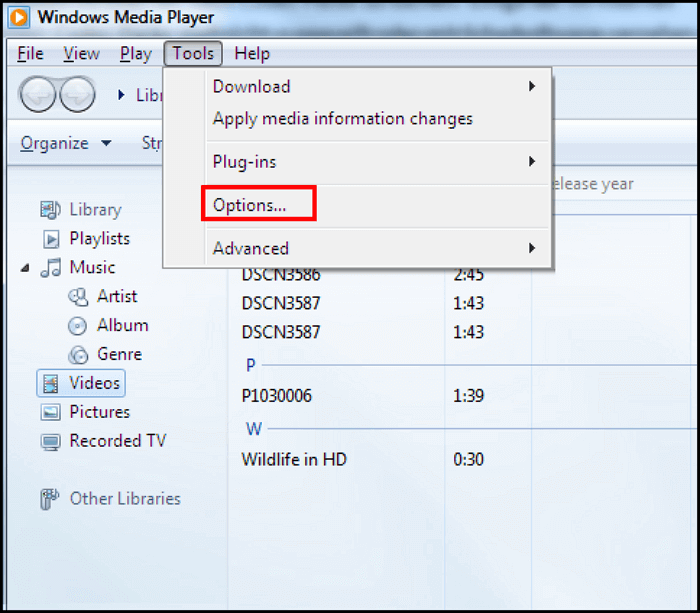This screenshot has width=700, height=613.
Task: Click the Pictures icon in the sidebar
Action: pyautogui.click(x=50, y=412)
